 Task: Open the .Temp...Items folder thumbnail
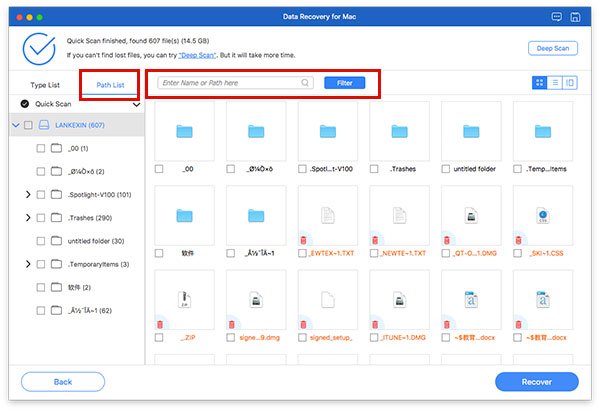click(543, 131)
